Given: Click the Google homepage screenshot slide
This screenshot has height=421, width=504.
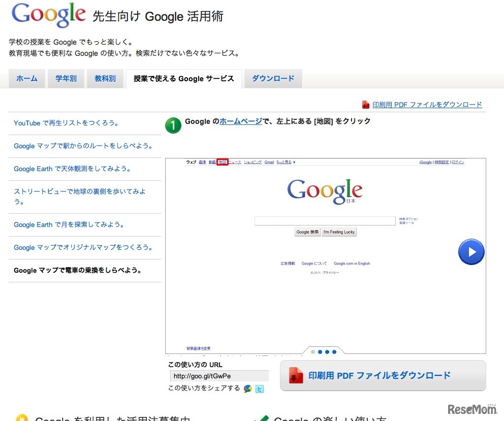Looking at the screenshot, I should [x=325, y=256].
